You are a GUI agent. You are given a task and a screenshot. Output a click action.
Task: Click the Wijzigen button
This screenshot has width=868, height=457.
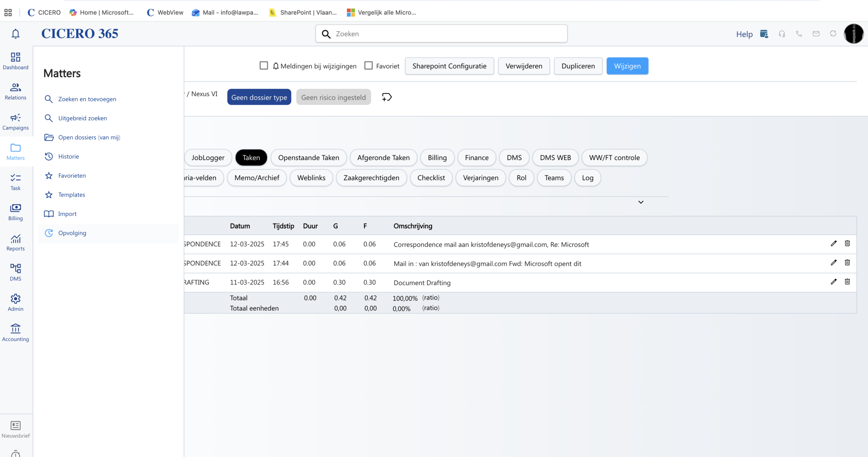[x=627, y=66]
